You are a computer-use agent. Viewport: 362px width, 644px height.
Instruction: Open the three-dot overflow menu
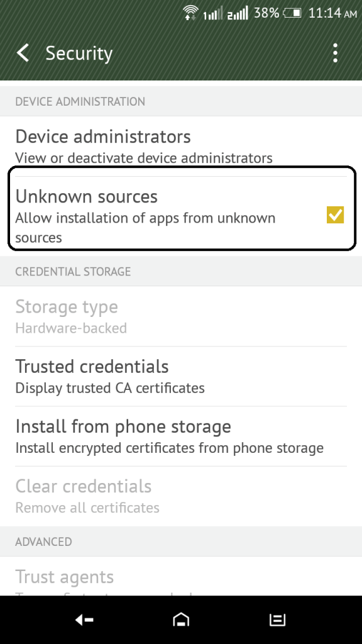pyautogui.click(x=336, y=53)
